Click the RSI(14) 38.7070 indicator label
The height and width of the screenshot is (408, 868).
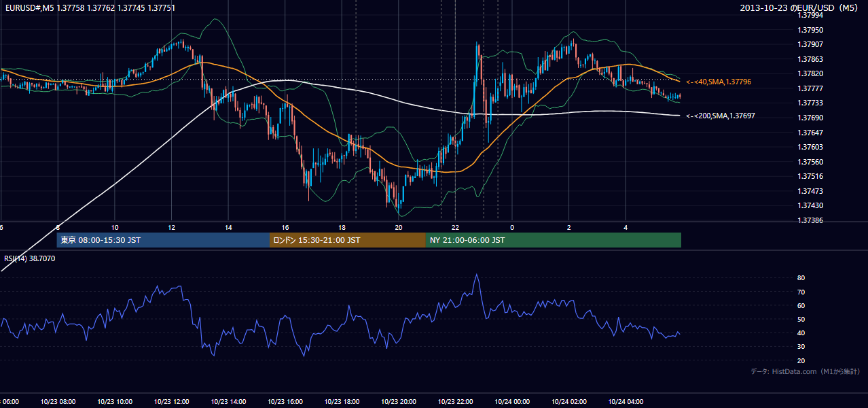tap(30, 258)
